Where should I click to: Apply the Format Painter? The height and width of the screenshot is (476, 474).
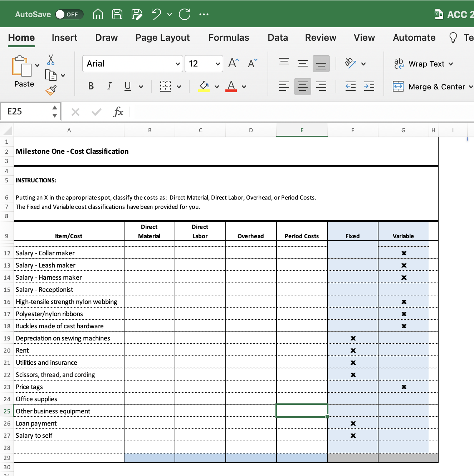[x=51, y=90]
